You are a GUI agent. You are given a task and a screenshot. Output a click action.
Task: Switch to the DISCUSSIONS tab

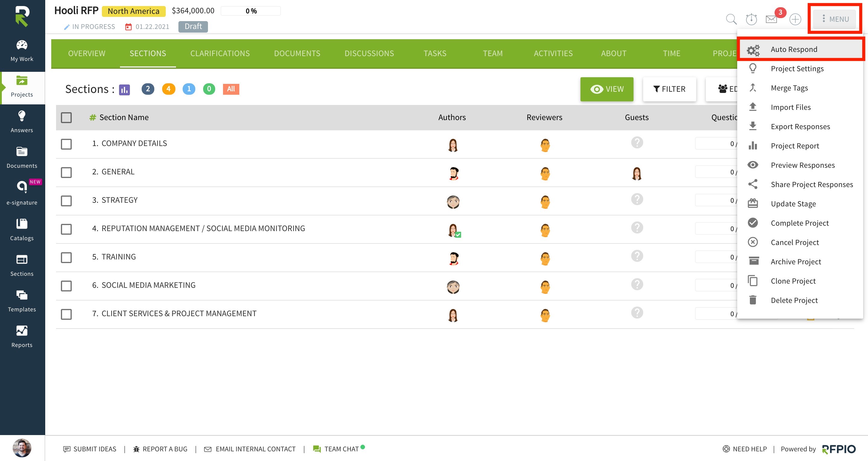coord(369,53)
